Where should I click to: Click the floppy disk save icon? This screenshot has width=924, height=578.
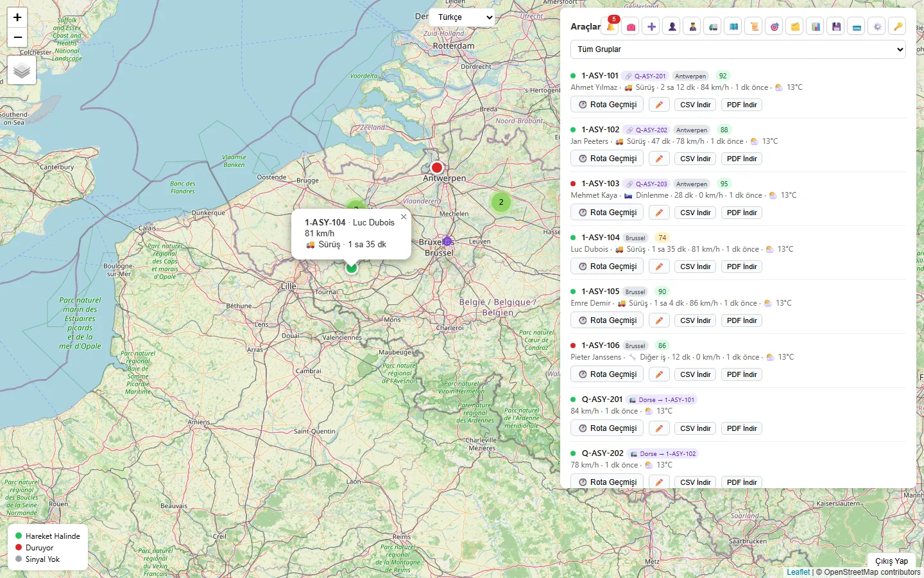point(837,26)
